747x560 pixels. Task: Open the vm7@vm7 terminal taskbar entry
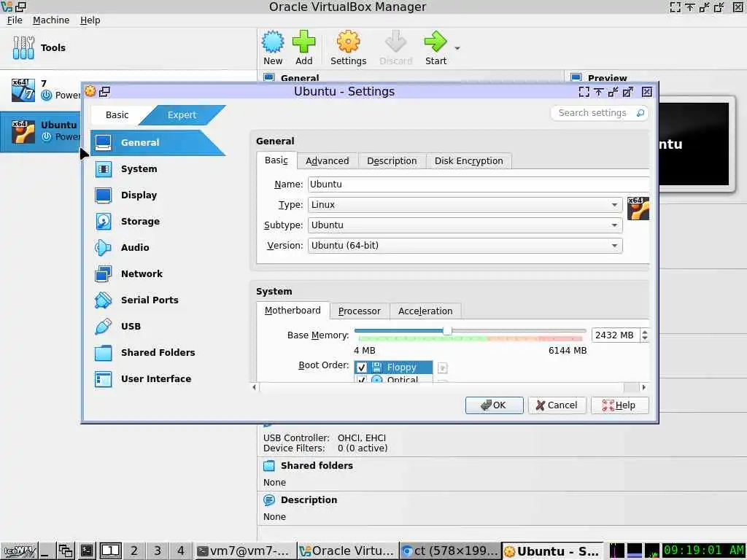coord(244,551)
